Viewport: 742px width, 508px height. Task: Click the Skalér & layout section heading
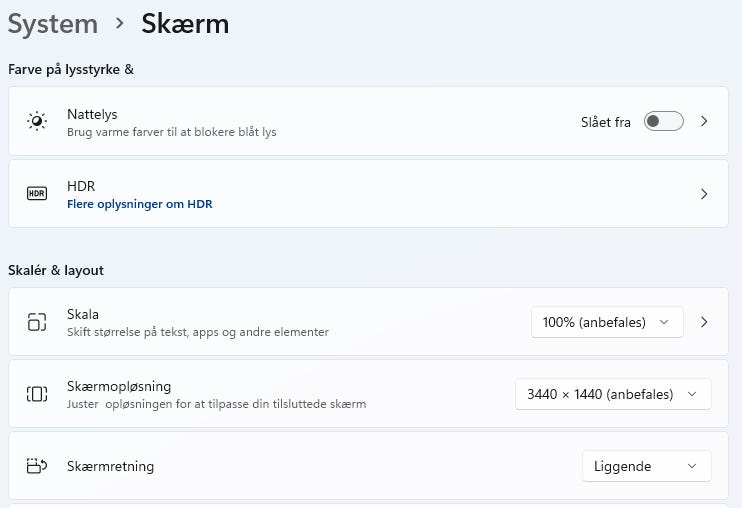tap(56, 270)
